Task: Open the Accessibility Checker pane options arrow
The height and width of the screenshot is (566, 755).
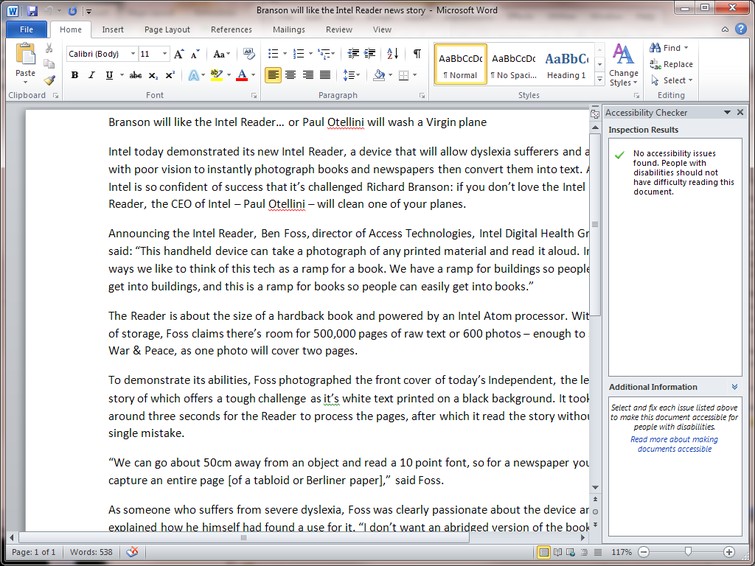Action: (x=727, y=112)
